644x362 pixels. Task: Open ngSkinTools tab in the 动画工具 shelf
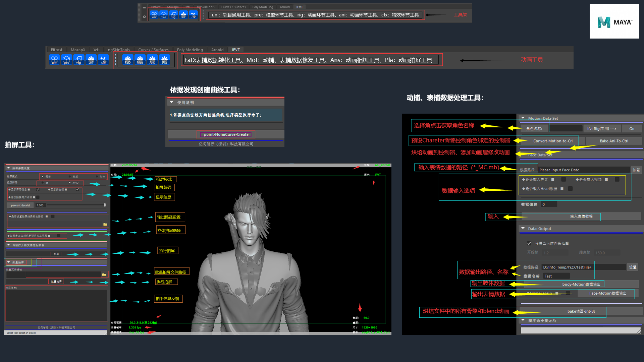click(x=119, y=50)
